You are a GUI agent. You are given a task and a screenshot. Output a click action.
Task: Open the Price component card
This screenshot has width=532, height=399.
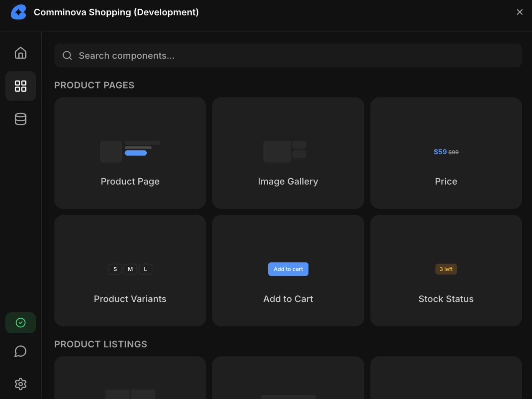click(446, 153)
